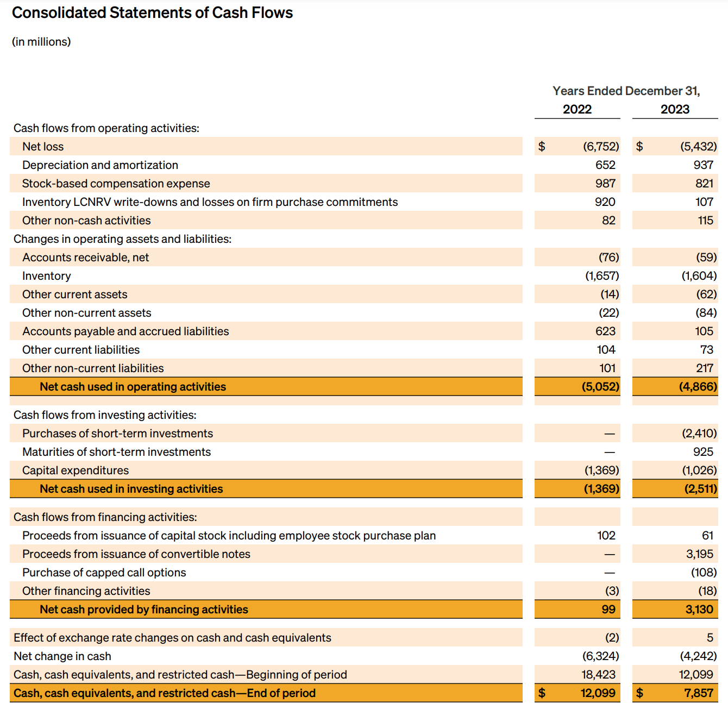Click Other non-current assets value (84)

point(706,313)
